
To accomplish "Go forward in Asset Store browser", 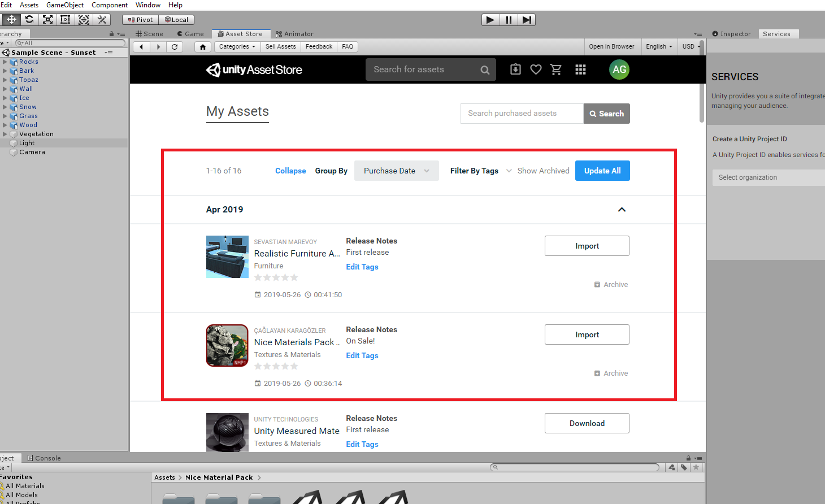I will click(x=158, y=47).
